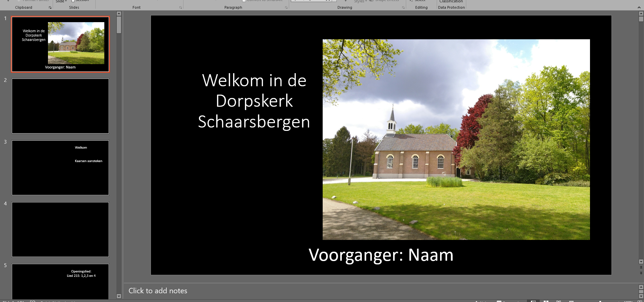
Task: Select slide 5 thumbnail 'Openingslied'
Action: (60, 281)
